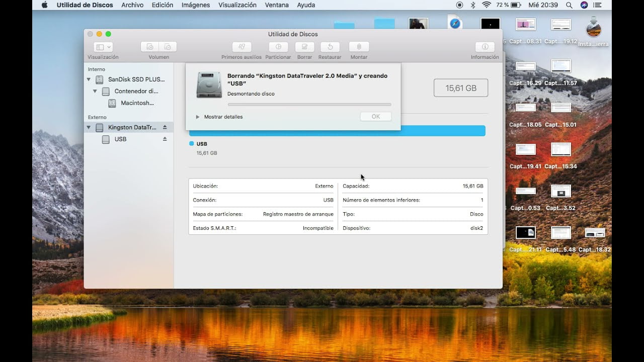Open the Visualización menu in menu bar
The image size is (644, 362).
[237, 5]
